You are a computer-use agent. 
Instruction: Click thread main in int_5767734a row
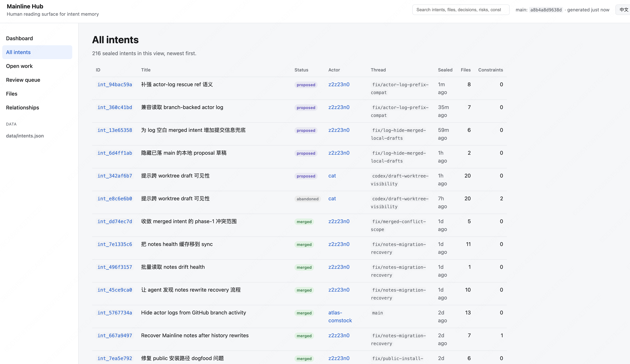point(377,313)
